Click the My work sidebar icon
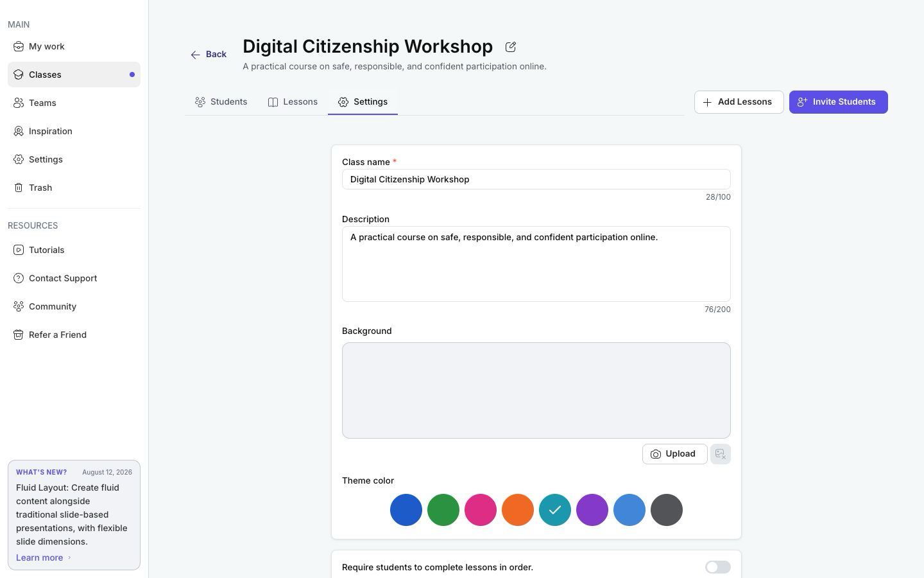924x578 pixels. 19,46
